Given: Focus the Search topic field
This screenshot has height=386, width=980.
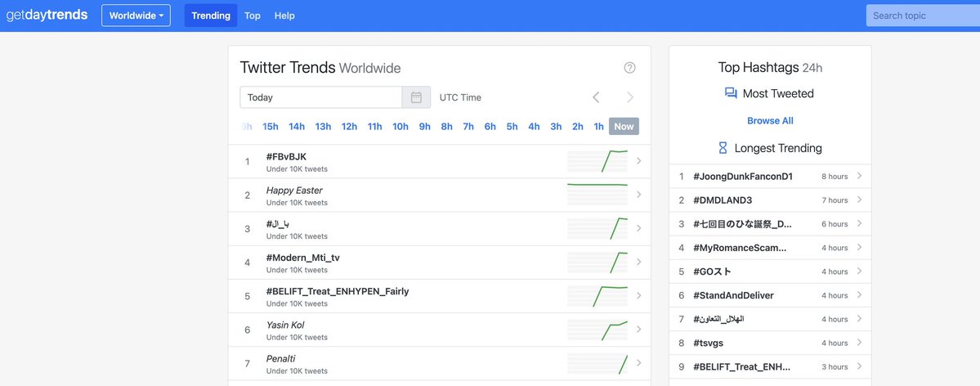Looking at the screenshot, I should click(923, 16).
